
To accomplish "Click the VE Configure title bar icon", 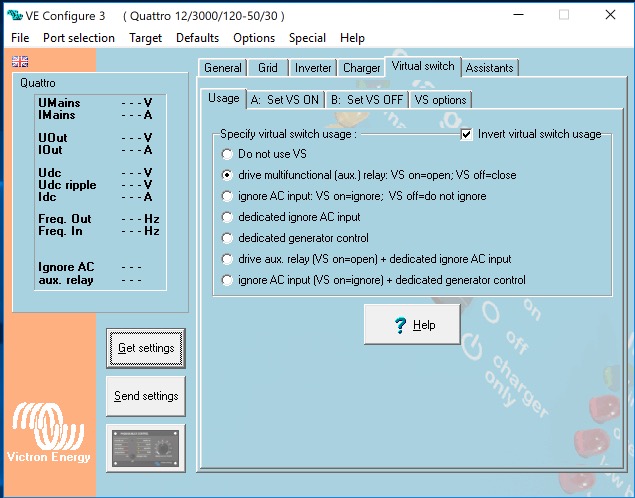I will tap(14, 15).
